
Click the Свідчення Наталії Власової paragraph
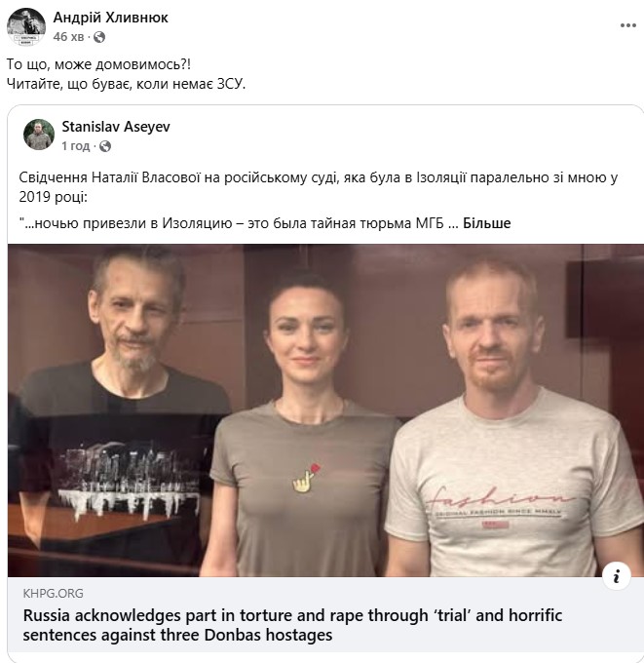pyautogui.click(x=319, y=187)
